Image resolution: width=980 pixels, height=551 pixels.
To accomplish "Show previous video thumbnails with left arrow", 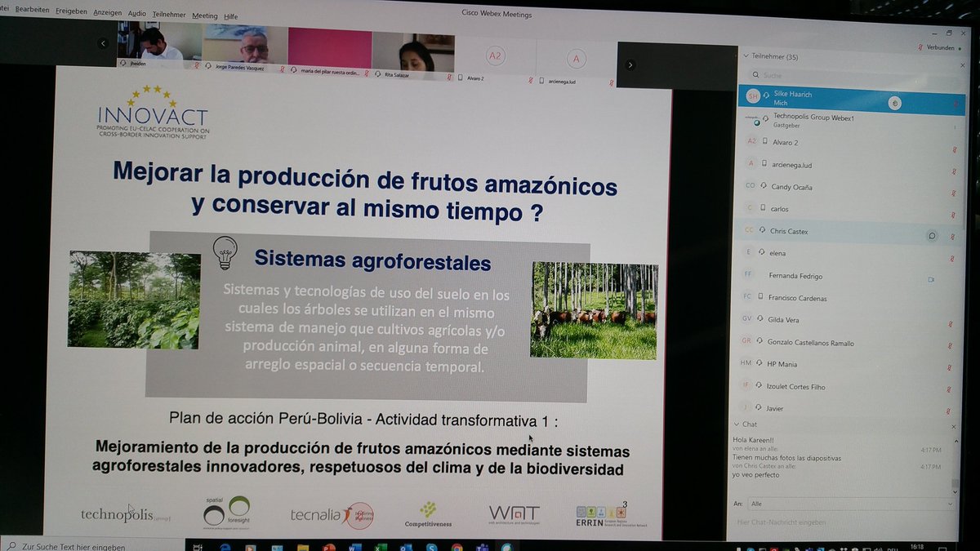I will 102,44.
